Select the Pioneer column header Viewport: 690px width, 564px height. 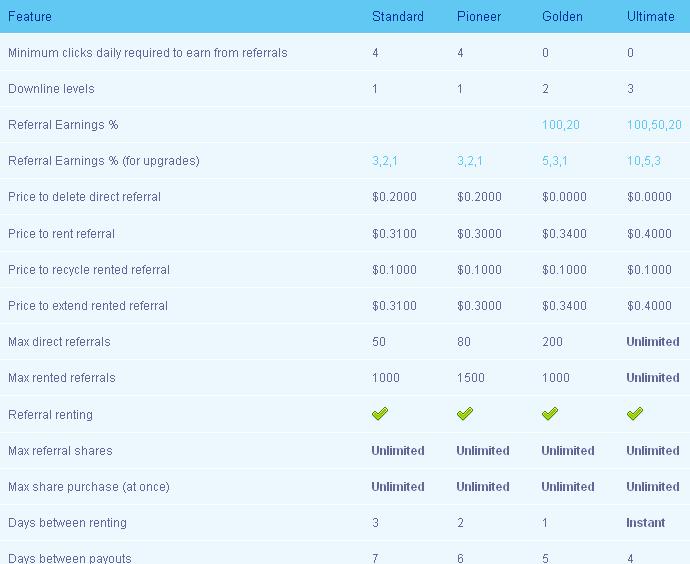(479, 17)
